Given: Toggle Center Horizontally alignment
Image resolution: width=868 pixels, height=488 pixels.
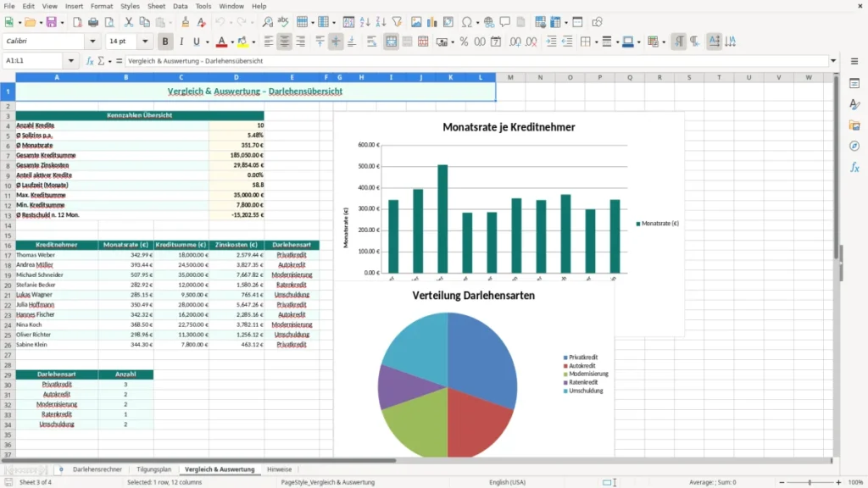Looking at the screenshot, I should pos(285,42).
